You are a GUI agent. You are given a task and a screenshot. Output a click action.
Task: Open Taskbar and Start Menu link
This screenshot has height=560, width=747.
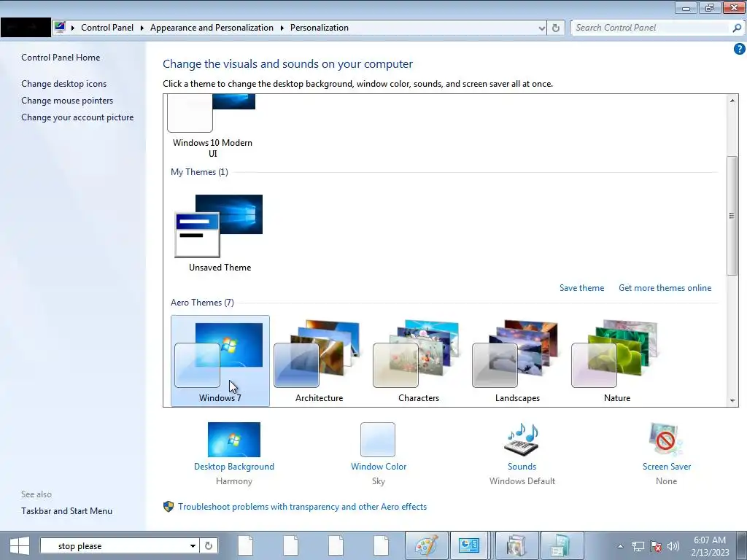click(66, 511)
